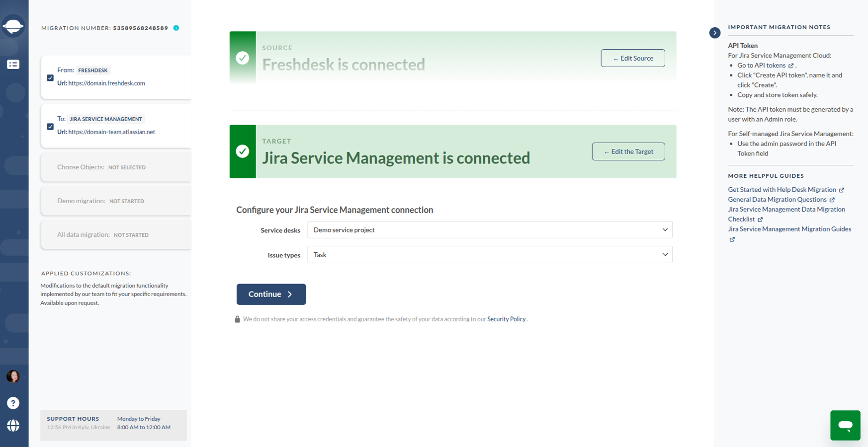Open the help question mark icon
The width and height of the screenshot is (868, 447).
(x=13, y=403)
